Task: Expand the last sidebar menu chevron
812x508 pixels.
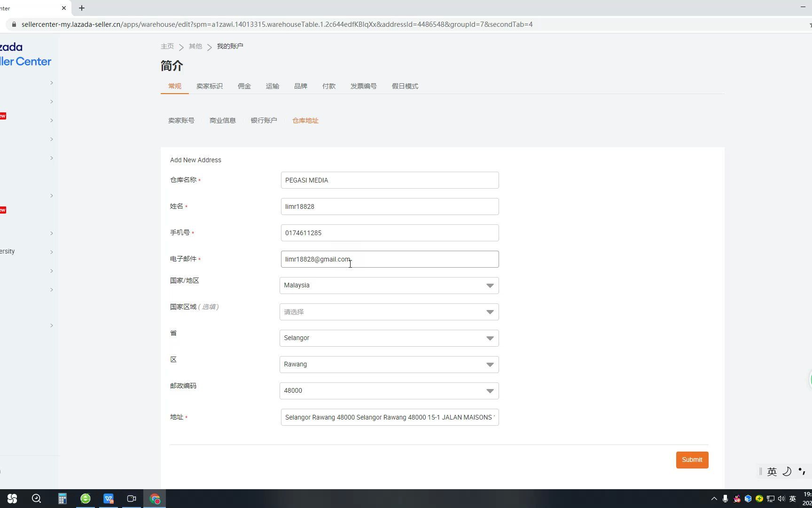Action: [x=52, y=325]
